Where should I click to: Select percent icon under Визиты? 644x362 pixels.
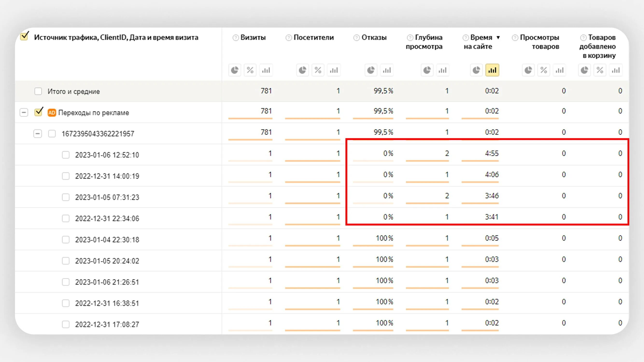(250, 70)
